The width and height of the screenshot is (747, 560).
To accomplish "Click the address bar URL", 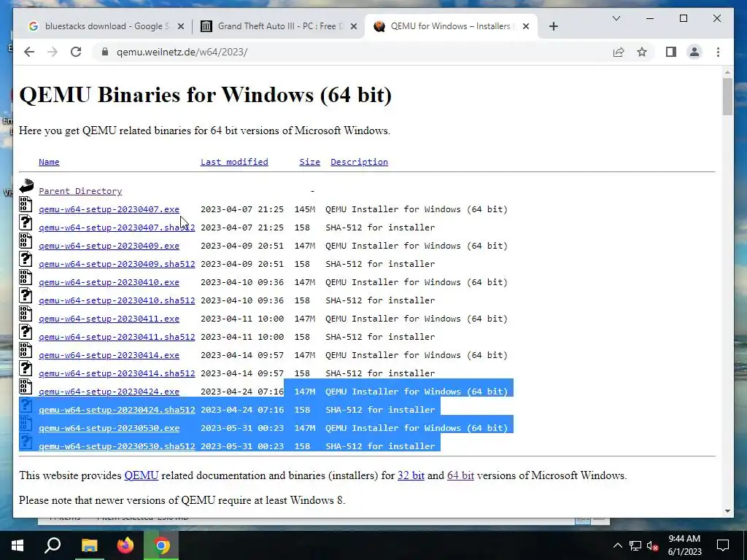I will pos(182,52).
